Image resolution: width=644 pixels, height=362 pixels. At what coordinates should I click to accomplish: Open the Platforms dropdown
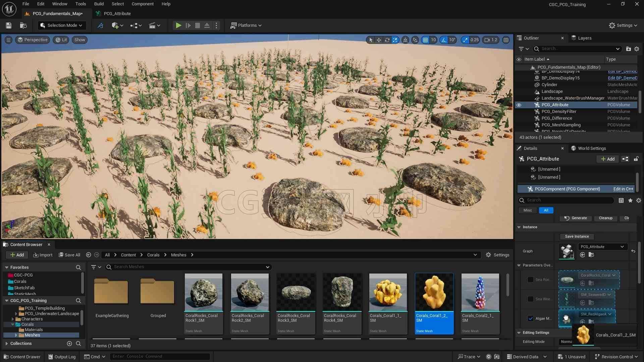coord(246,25)
